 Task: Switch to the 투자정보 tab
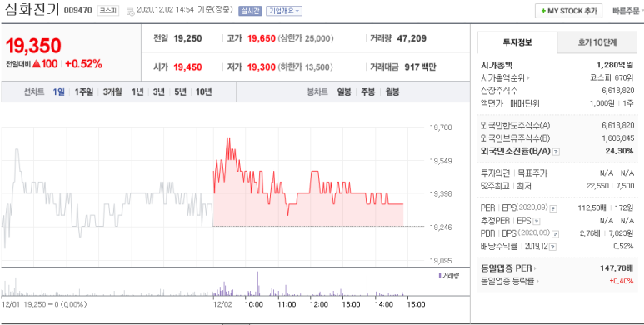click(x=517, y=42)
